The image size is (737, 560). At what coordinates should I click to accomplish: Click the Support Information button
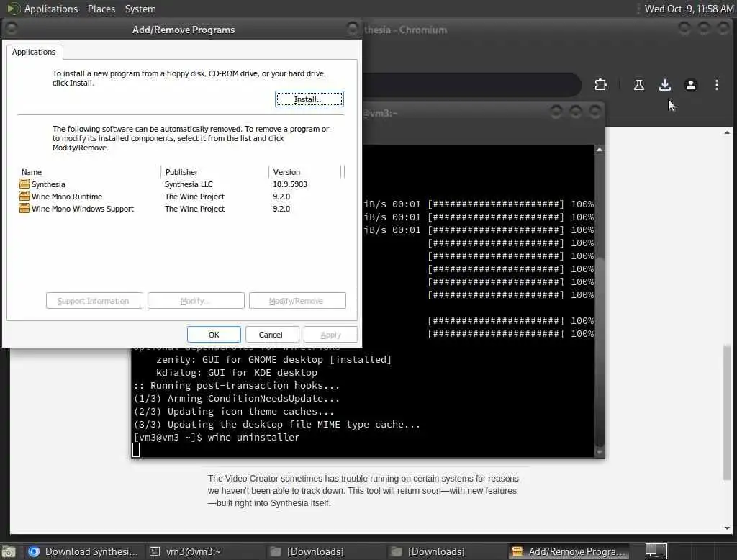(94, 301)
